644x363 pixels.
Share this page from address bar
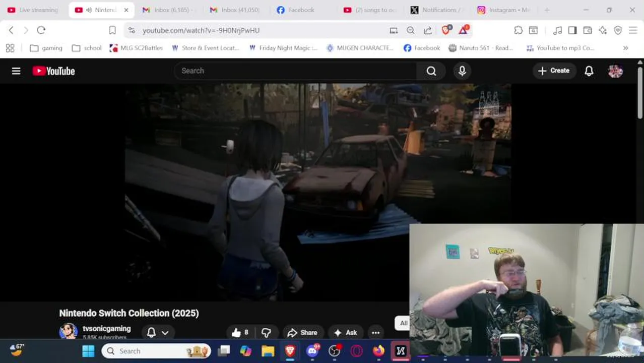pyautogui.click(x=428, y=30)
